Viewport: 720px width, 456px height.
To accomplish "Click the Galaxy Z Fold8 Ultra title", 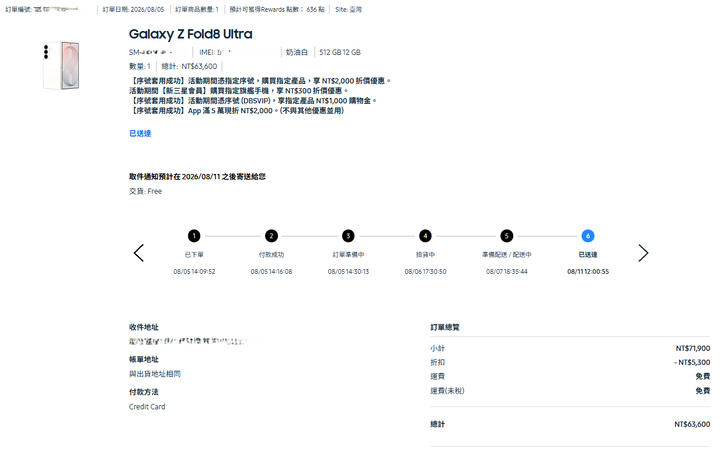I will pos(191,34).
